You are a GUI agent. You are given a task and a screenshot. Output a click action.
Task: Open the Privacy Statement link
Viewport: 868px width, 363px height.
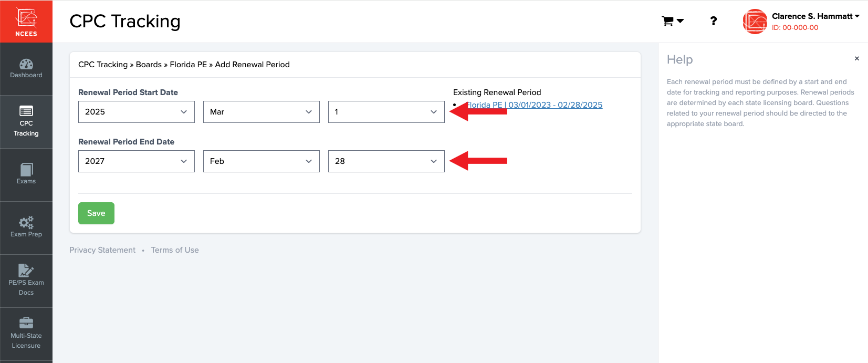point(102,250)
